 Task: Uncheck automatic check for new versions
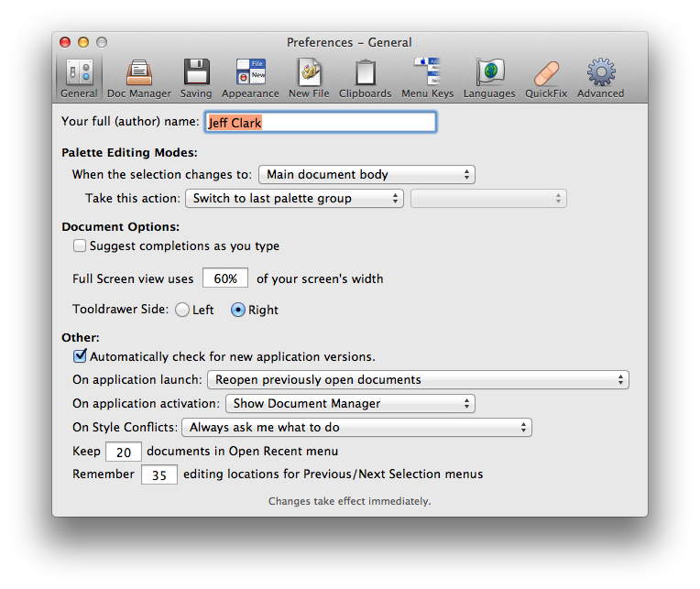(80, 356)
